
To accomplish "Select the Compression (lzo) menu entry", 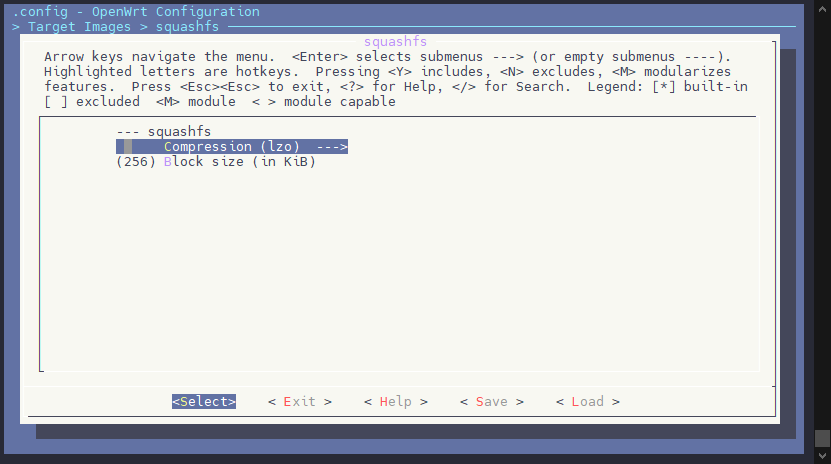I will point(231,147).
